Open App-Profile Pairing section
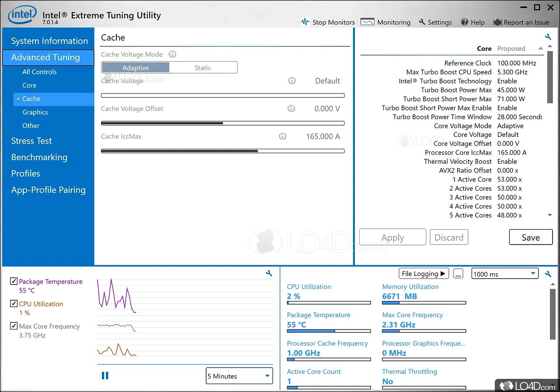This screenshot has width=560, height=392. pyautogui.click(x=48, y=190)
